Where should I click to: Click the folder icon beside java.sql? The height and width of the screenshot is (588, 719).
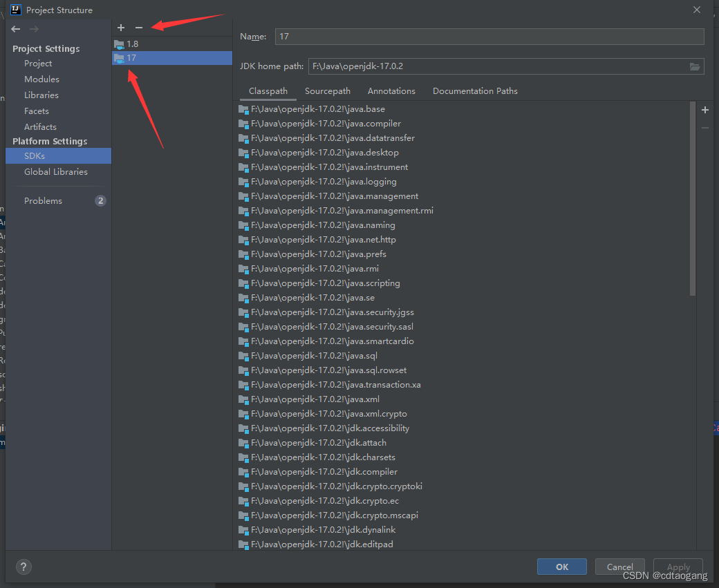[x=243, y=356]
